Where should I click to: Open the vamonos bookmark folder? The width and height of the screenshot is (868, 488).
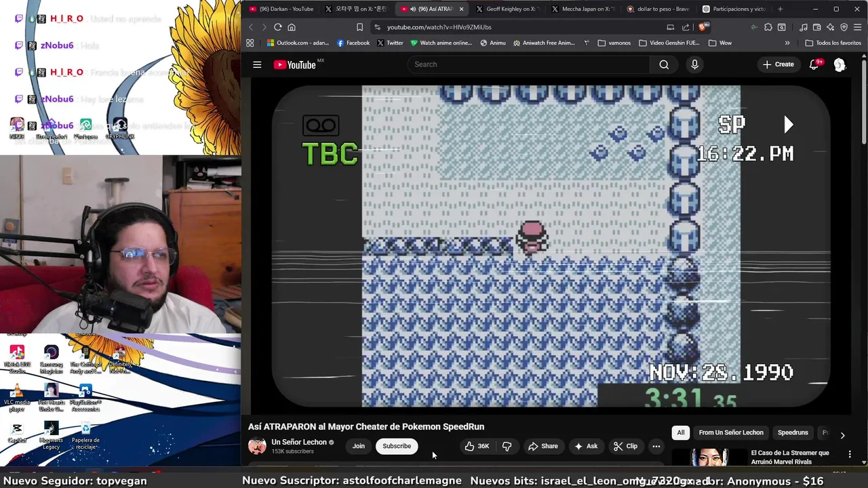pyautogui.click(x=614, y=43)
